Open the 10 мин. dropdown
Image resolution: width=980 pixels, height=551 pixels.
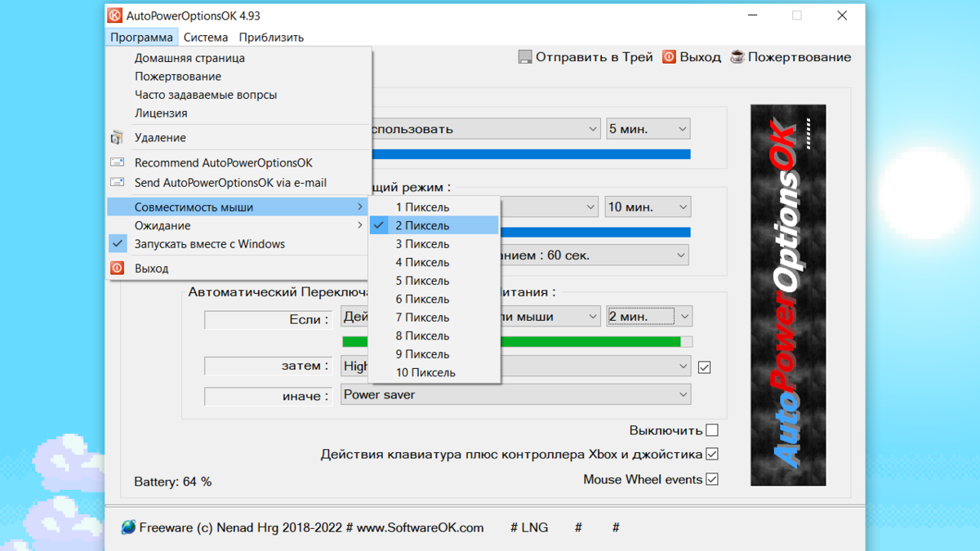point(648,207)
